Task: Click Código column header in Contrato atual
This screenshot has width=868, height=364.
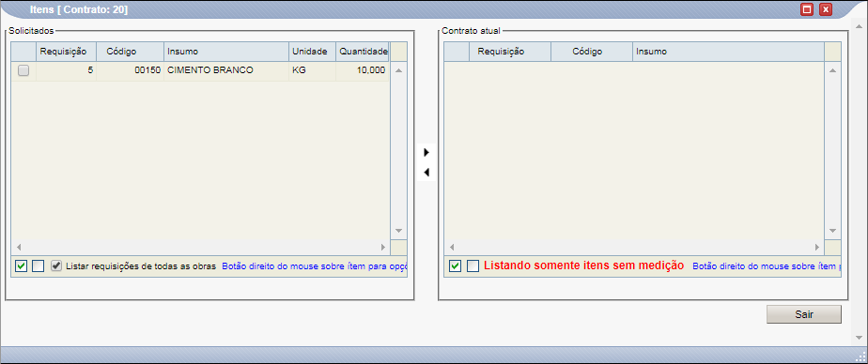Action: (591, 52)
